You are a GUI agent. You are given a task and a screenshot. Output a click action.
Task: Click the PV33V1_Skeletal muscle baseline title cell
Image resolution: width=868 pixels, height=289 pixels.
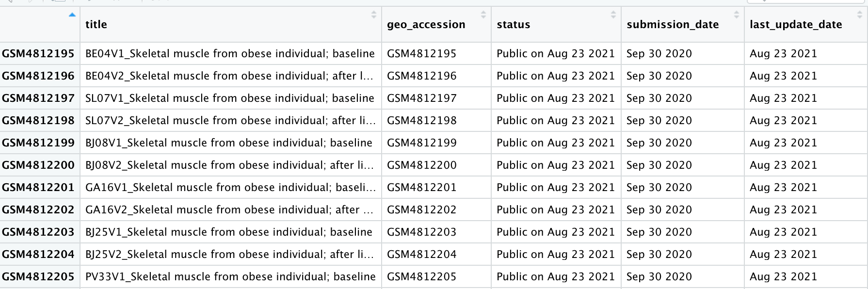tap(230, 277)
